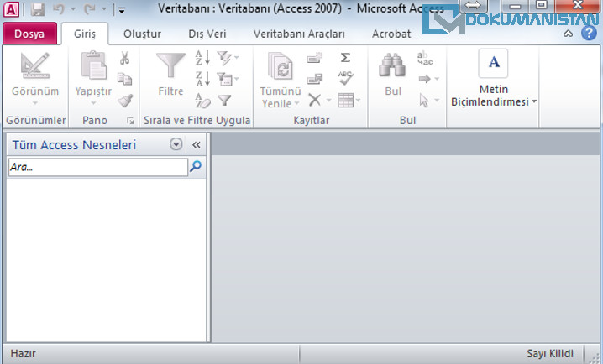Screen dimensions: 603x364
Task: Click the Görünüm view button
Action: [35, 80]
